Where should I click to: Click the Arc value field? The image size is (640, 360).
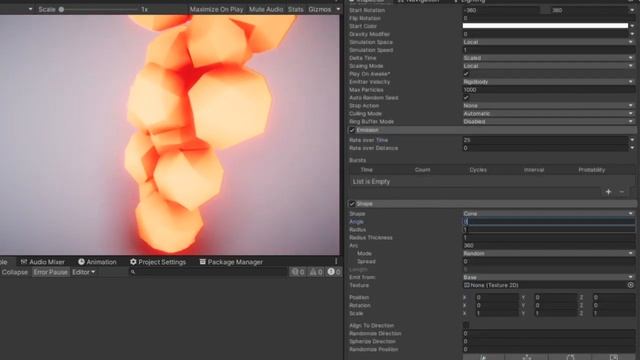tap(549, 246)
